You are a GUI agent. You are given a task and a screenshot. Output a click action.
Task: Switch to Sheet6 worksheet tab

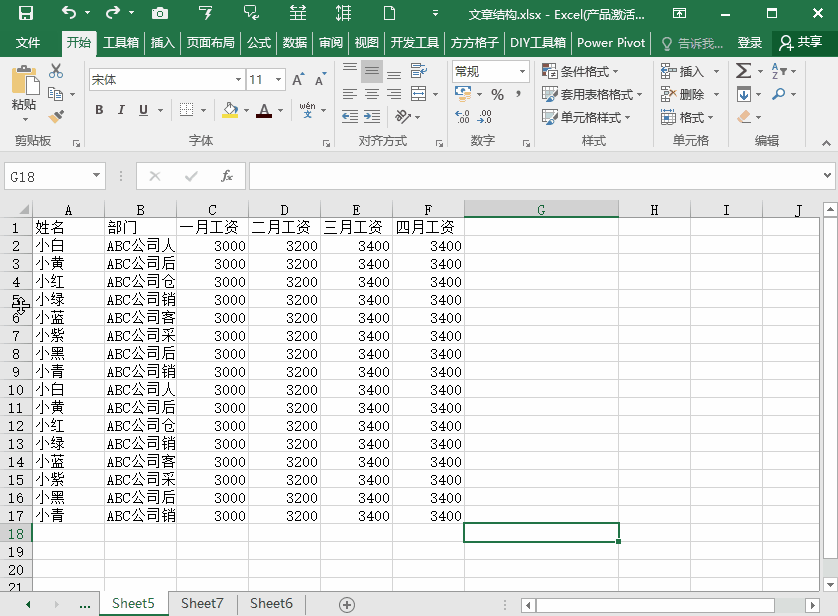coord(270,603)
